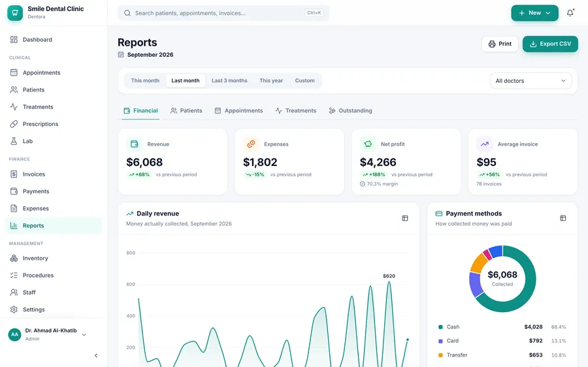The width and height of the screenshot is (588, 367).
Task: Click the 76 invoices text
Action: [489, 184]
